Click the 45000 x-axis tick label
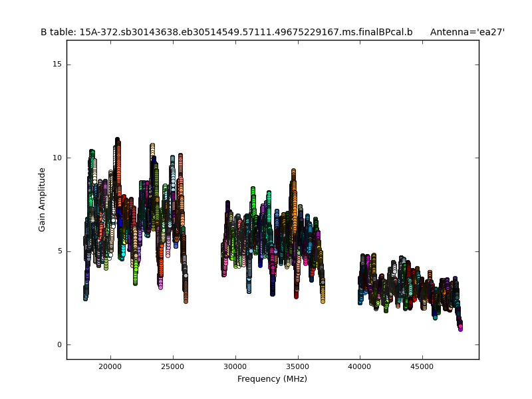 pyautogui.click(x=422, y=366)
